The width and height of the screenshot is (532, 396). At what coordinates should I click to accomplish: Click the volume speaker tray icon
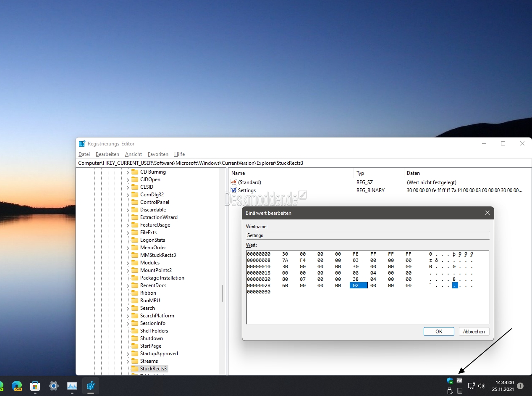(x=481, y=385)
